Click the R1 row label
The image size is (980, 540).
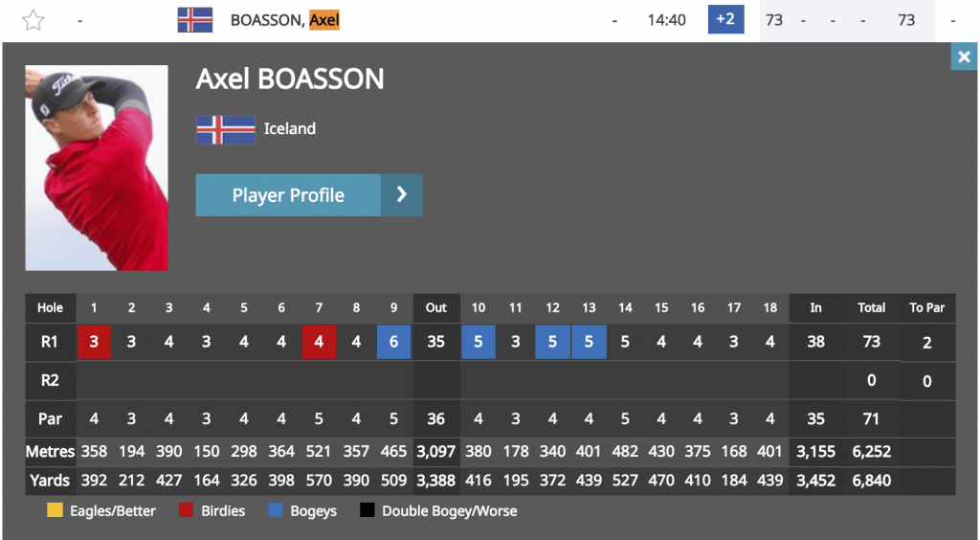(50, 342)
